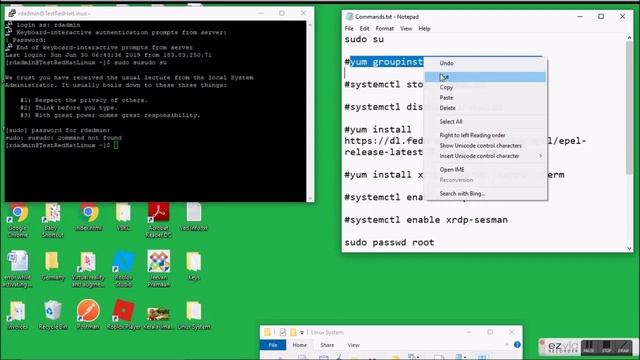The height and width of the screenshot is (360, 640).
Task: Open index.html Chrome desktop icon
Action: click(89, 218)
